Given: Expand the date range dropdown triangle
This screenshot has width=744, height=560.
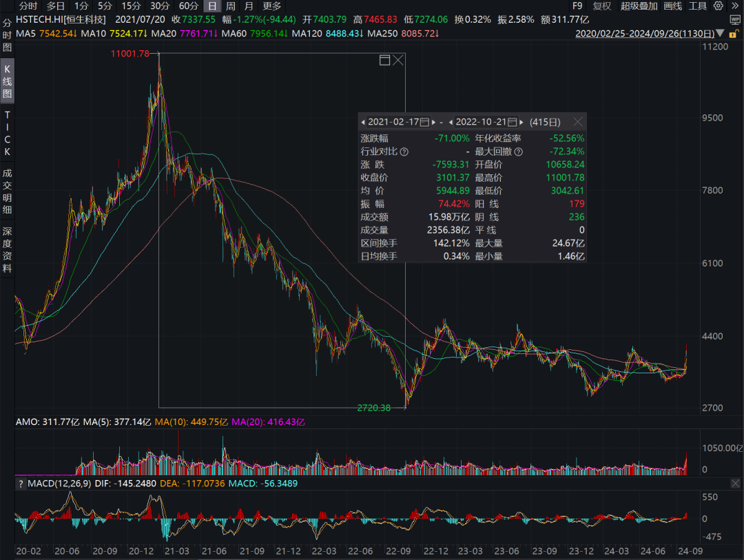Looking at the screenshot, I should coord(720,33).
